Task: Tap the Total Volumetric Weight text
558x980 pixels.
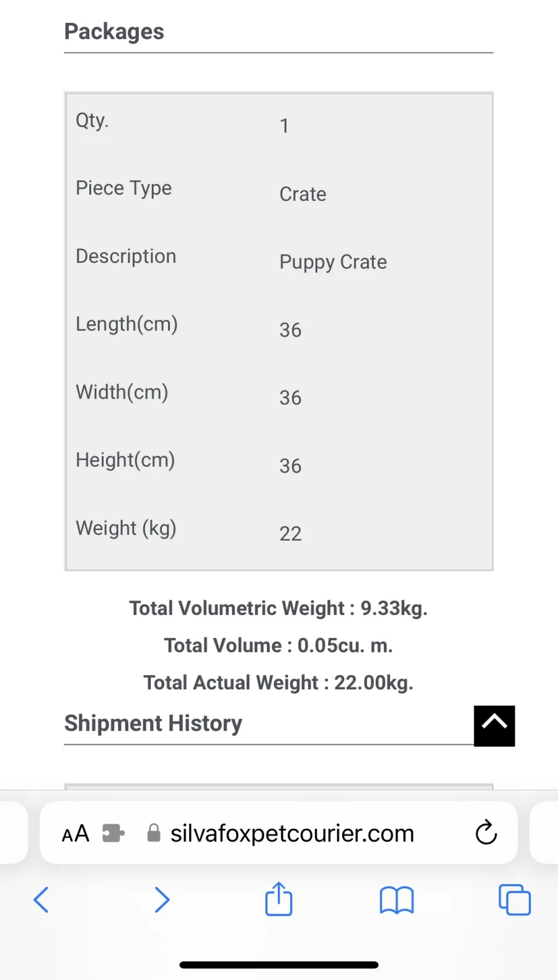Action: coord(278,608)
